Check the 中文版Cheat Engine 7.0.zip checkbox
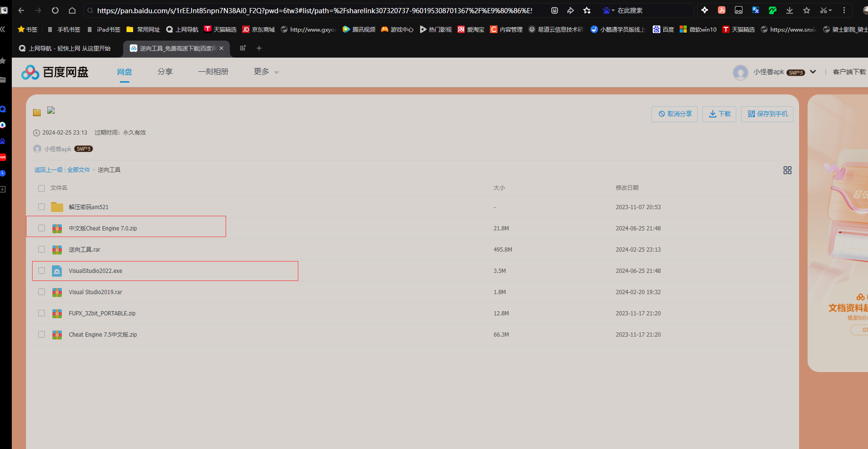 [42, 228]
